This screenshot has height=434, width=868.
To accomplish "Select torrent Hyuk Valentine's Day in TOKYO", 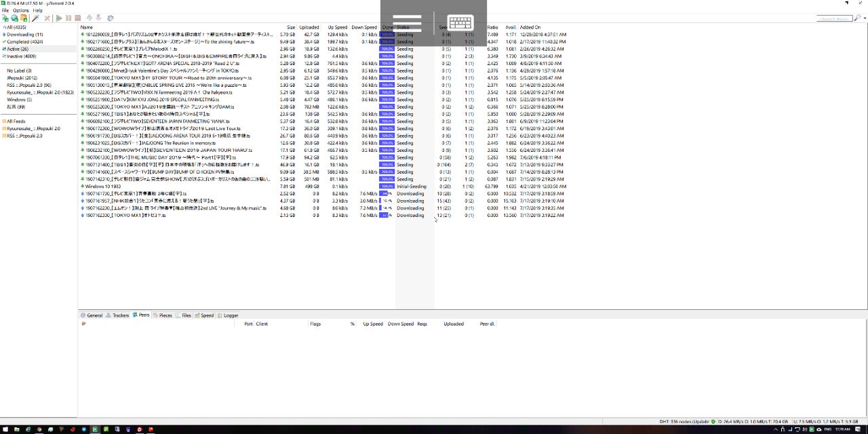I will [160, 71].
